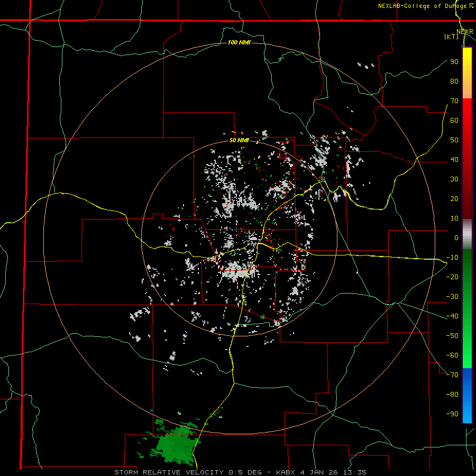Click the positive 40 value on the velocity scale
476x476 pixels.
454,160
